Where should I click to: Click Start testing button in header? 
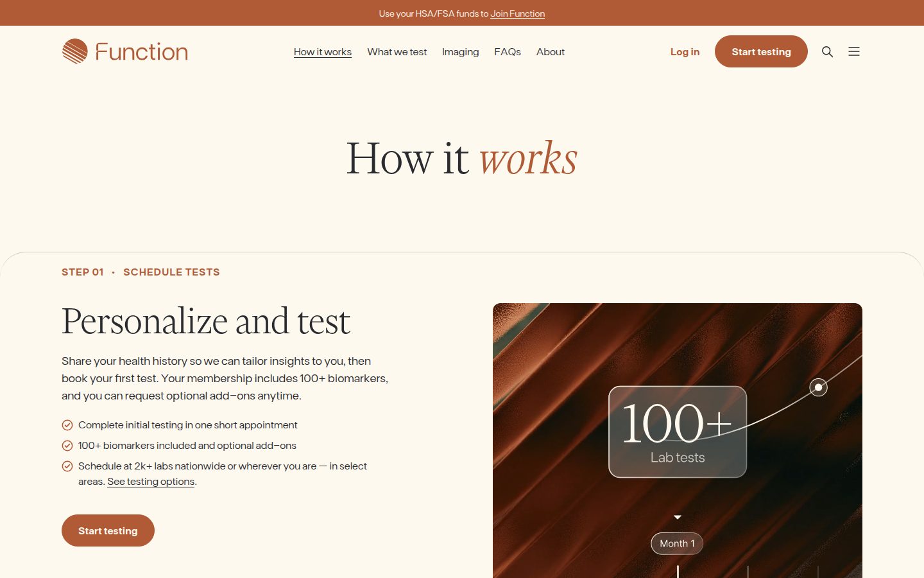point(761,51)
